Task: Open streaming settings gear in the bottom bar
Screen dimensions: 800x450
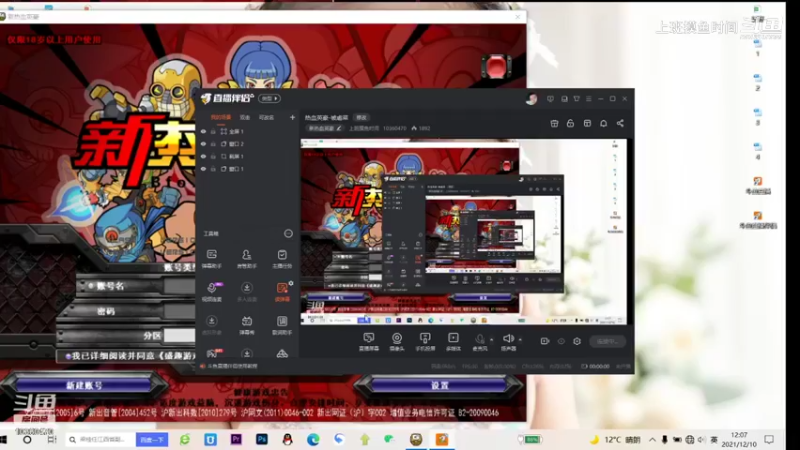Action: tap(577, 341)
